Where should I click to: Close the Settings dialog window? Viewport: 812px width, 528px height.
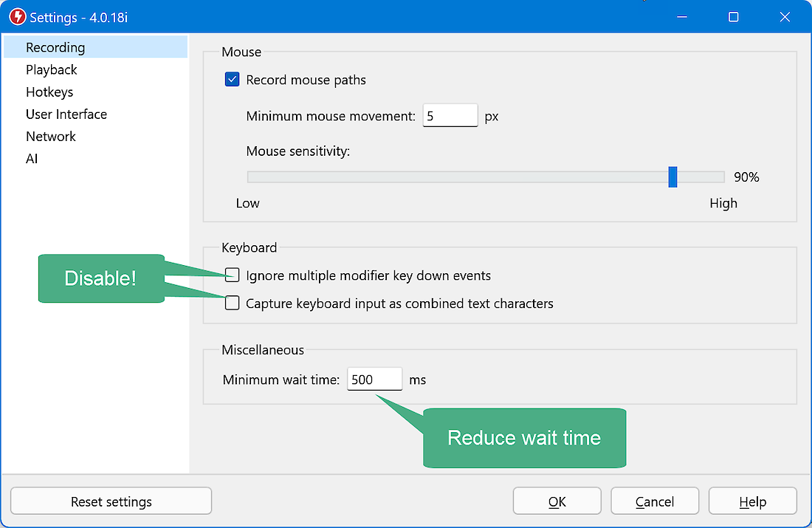tap(785, 17)
